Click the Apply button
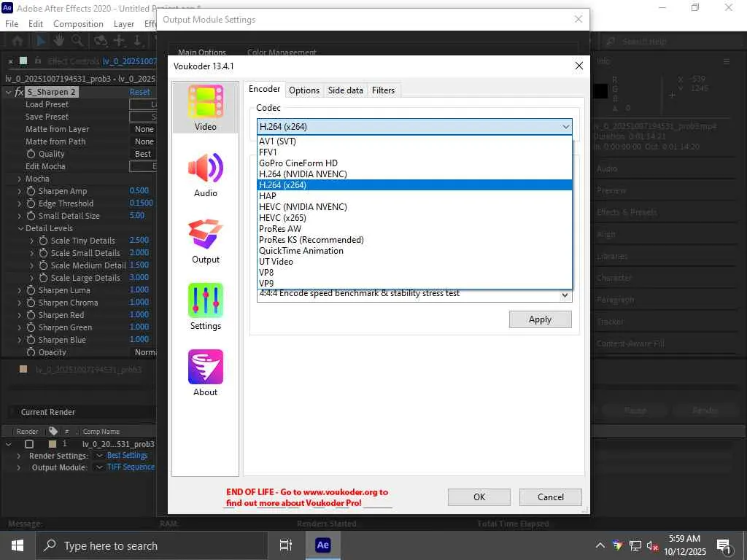The image size is (747, 560). [x=541, y=319]
